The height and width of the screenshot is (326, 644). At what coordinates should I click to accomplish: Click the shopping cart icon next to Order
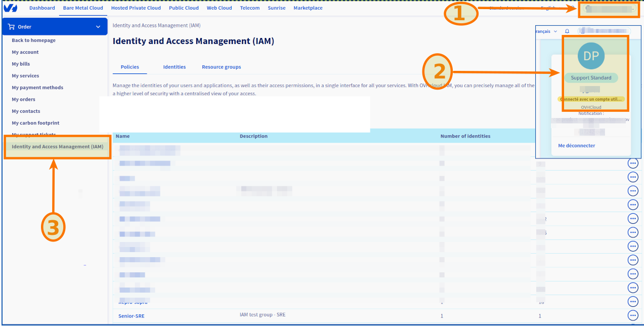(11, 27)
